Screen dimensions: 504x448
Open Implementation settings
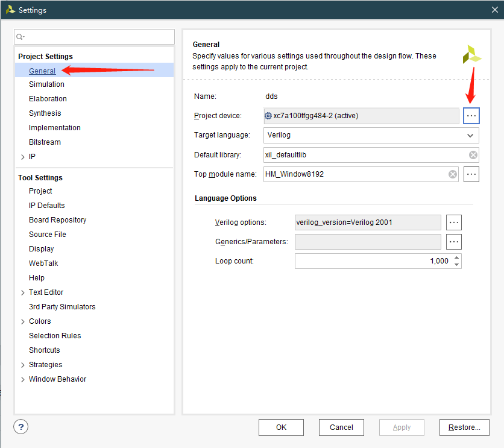coord(55,128)
